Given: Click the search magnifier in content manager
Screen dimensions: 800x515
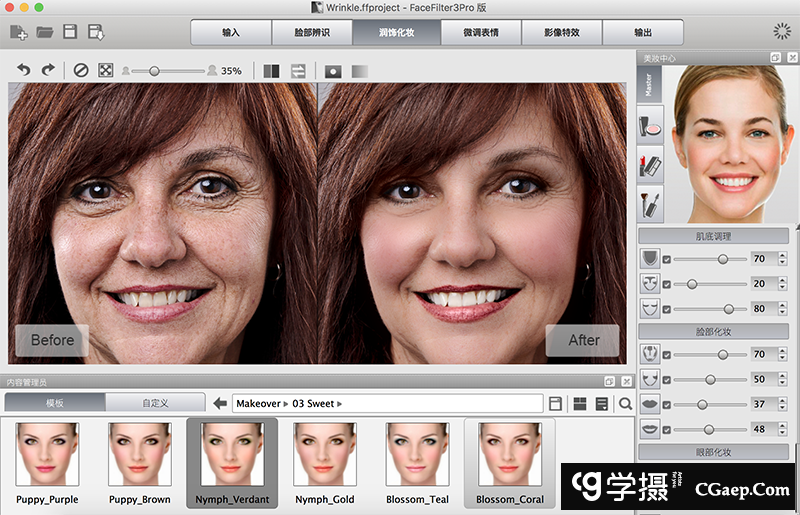Looking at the screenshot, I should [x=625, y=403].
